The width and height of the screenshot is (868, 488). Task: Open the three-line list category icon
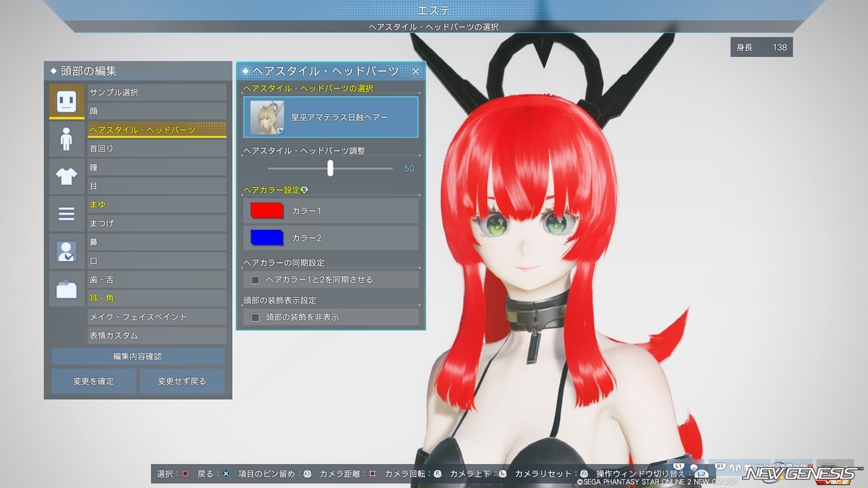click(67, 213)
